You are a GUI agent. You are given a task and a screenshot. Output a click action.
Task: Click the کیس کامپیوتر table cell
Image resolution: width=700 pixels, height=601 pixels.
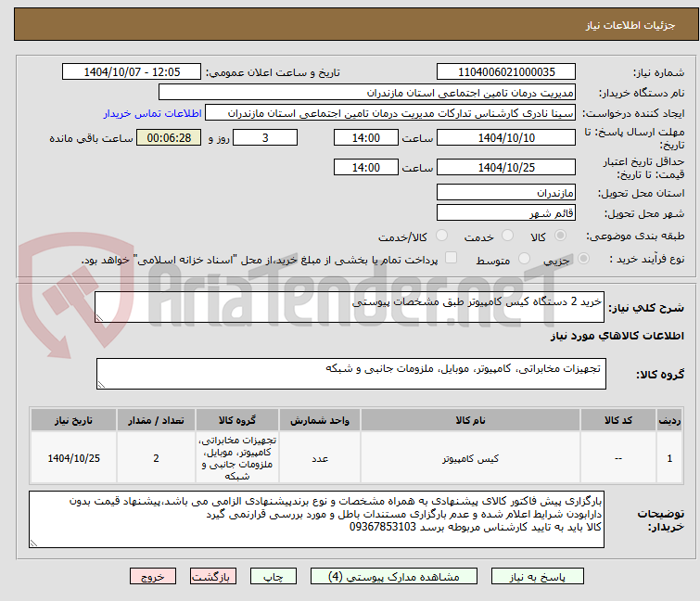pos(470,458)
